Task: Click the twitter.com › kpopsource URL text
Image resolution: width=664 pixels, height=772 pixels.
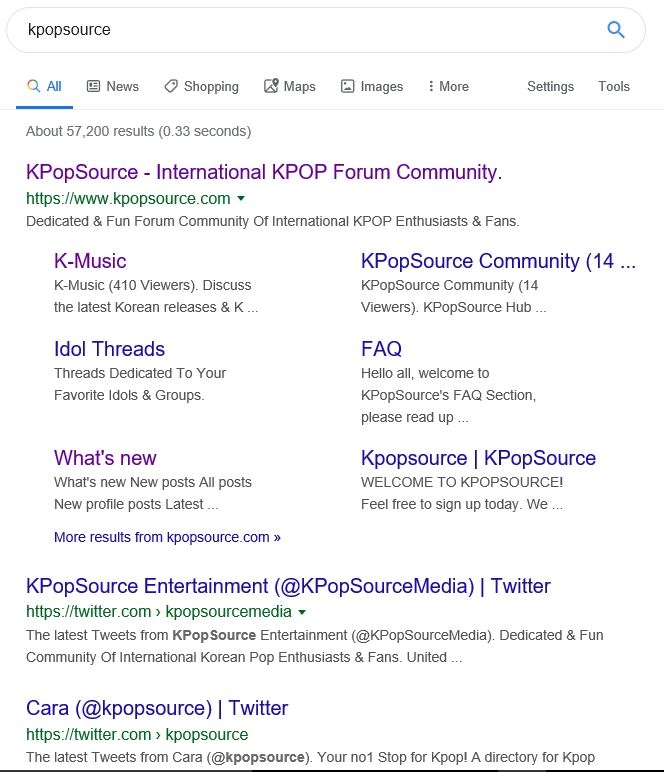Action: (137, 735)
